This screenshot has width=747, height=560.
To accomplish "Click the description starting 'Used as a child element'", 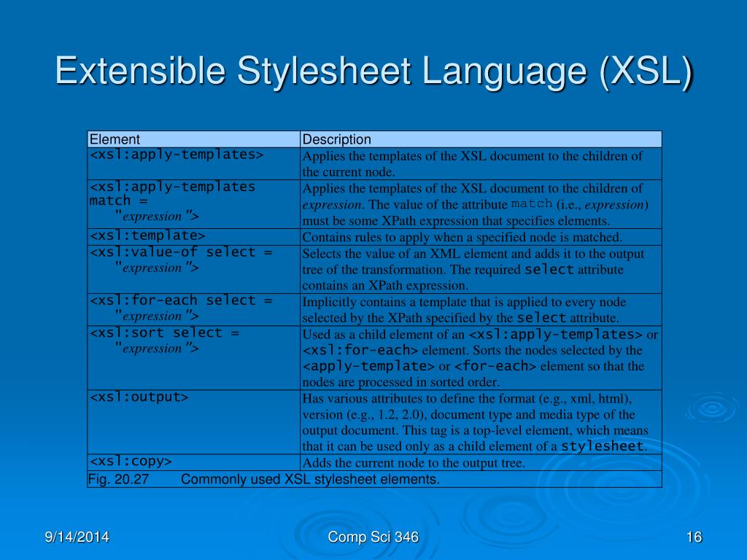I will pos(481,357).
